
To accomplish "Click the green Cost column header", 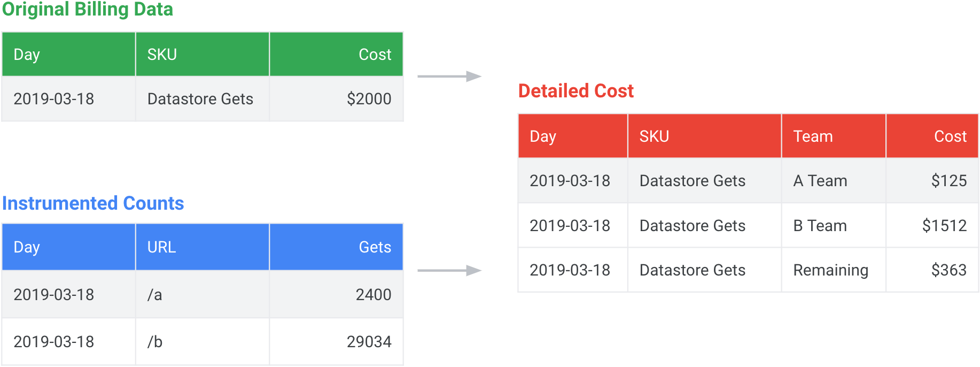I will [375, 55].
